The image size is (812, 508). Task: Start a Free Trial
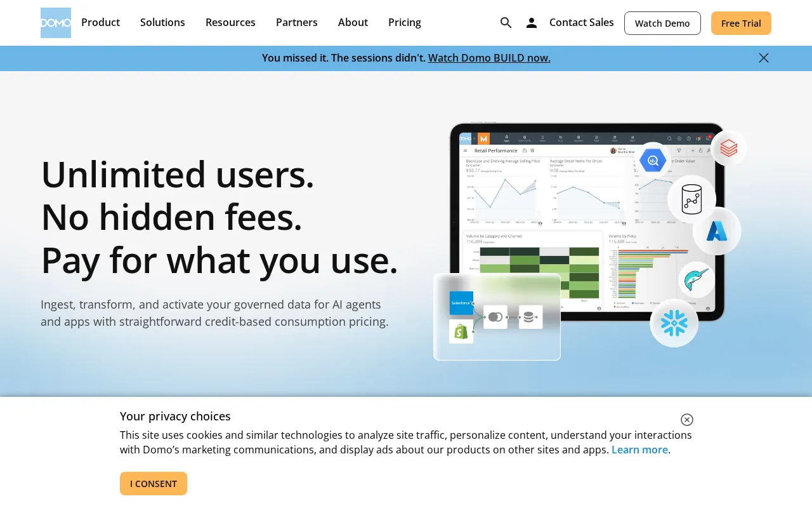click(741, 23)
